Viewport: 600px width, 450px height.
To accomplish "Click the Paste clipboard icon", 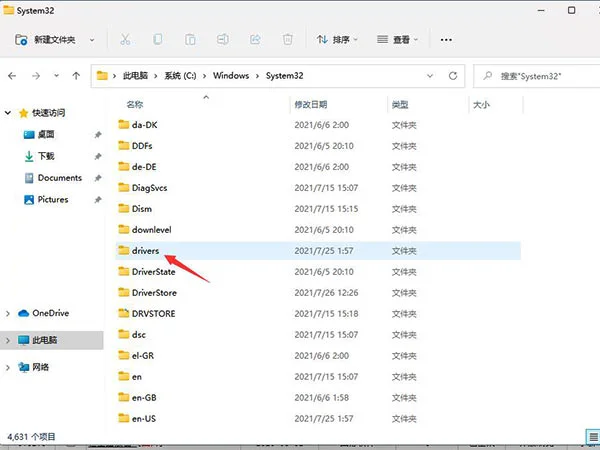I will pyautogui.click(x=190, y=39).
